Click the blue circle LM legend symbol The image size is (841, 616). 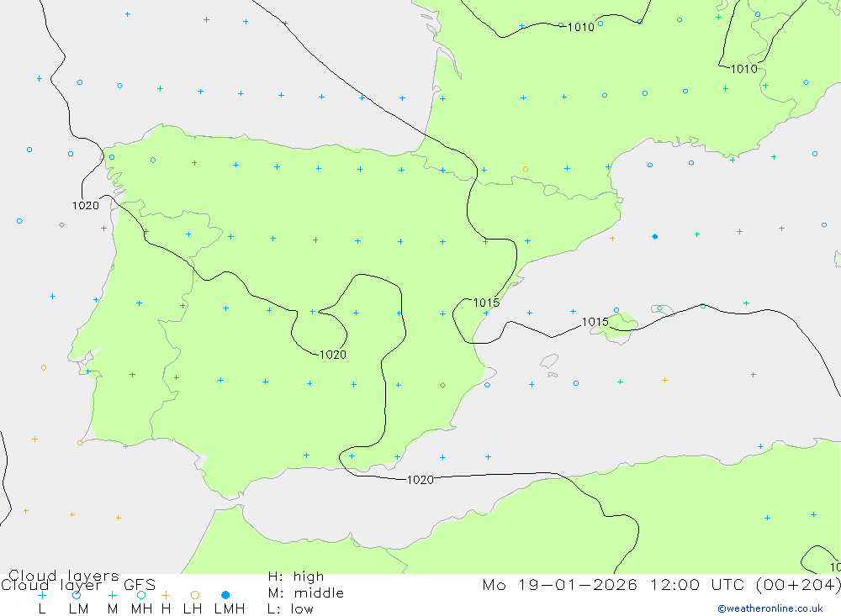pyautogui.click(x=77, y=595)
